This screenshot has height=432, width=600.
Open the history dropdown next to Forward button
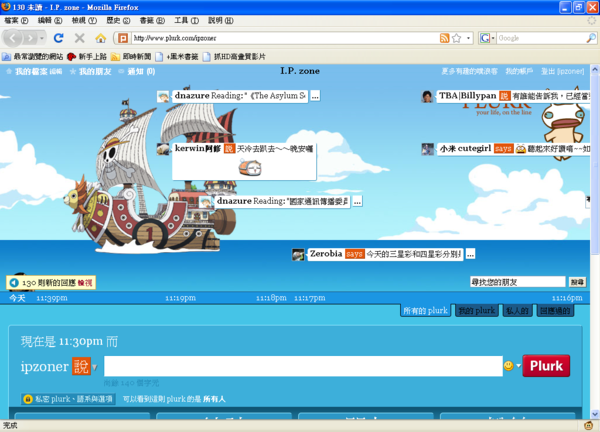[x=41, y=38]
